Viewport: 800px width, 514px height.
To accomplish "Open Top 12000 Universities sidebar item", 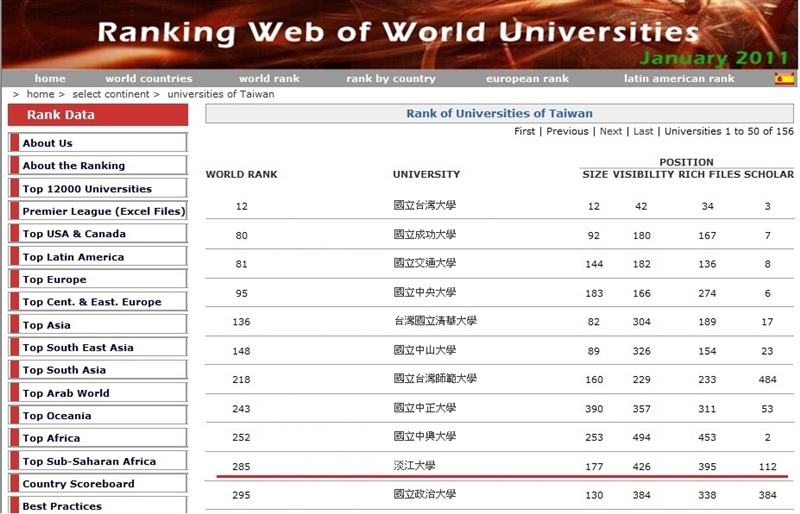I will pos(87,189).
